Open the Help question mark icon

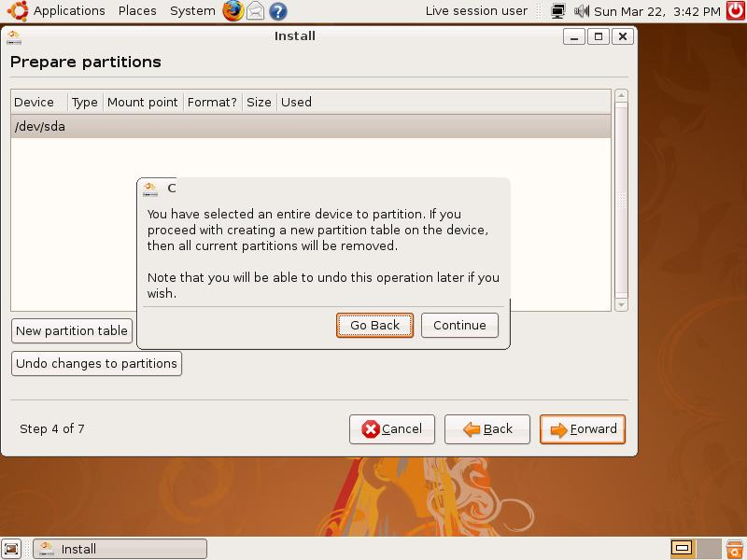tap(278, 11)
